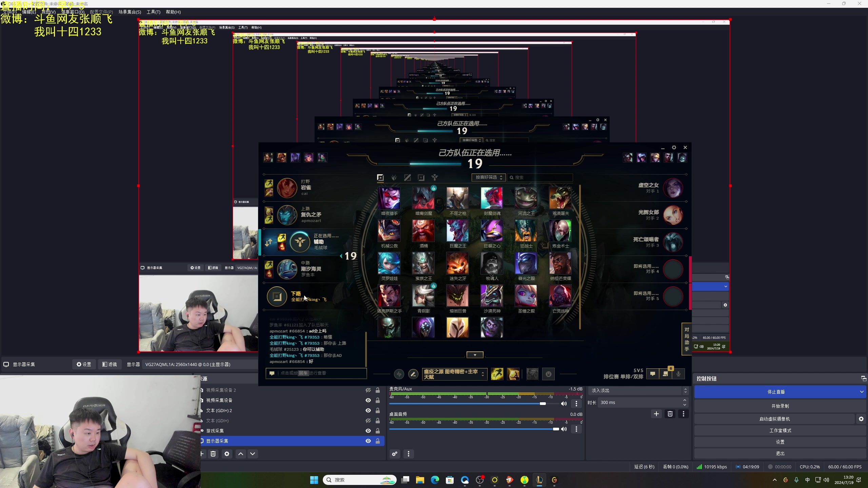The width and height of the screenshot is (868, 488).
Task: Show the 文本 (GDI+) source
Action: 368,421
